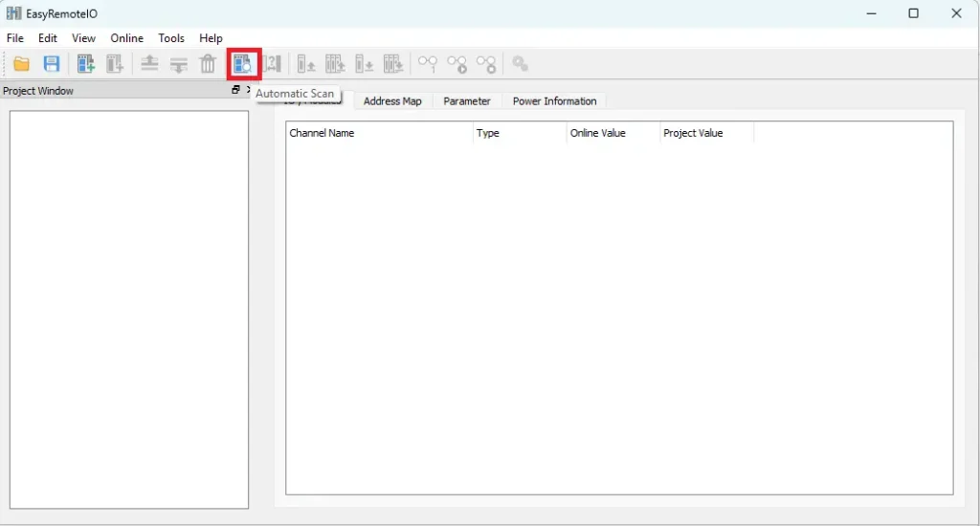This screenshot has height=526, width=980.
Task: Click the move module up icon
Action: 149,64
